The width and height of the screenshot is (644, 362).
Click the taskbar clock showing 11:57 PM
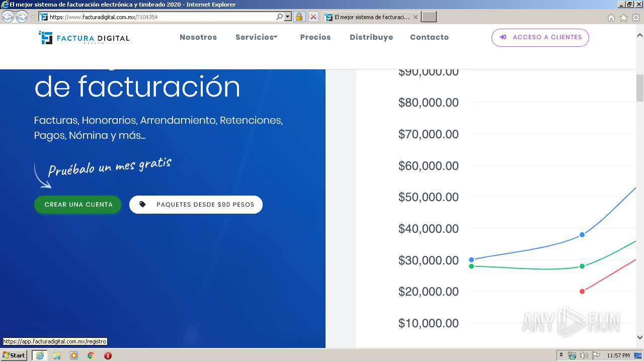tap(618, 355)
